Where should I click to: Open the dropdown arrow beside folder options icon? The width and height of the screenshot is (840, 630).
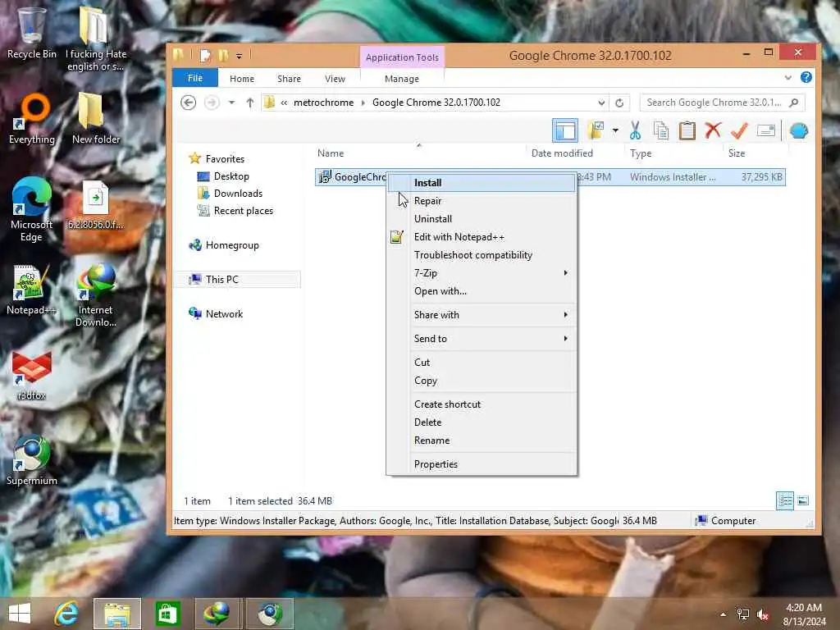point(615,130)
